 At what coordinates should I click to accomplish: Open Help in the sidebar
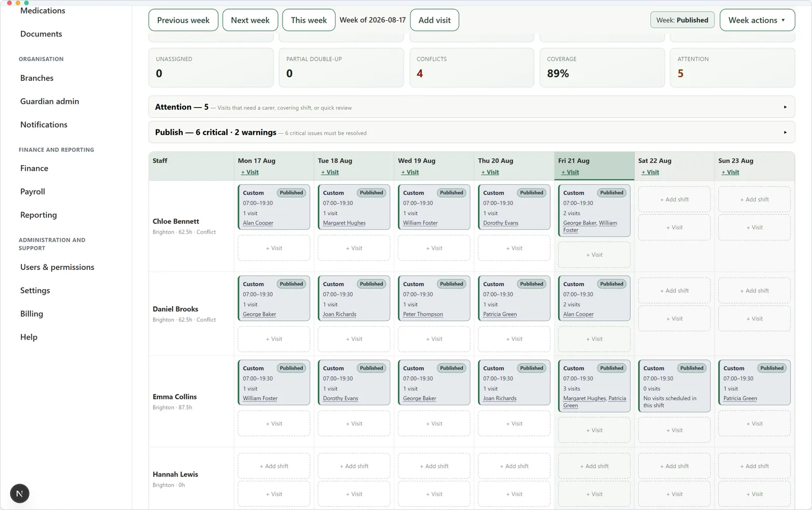[29, 337]
